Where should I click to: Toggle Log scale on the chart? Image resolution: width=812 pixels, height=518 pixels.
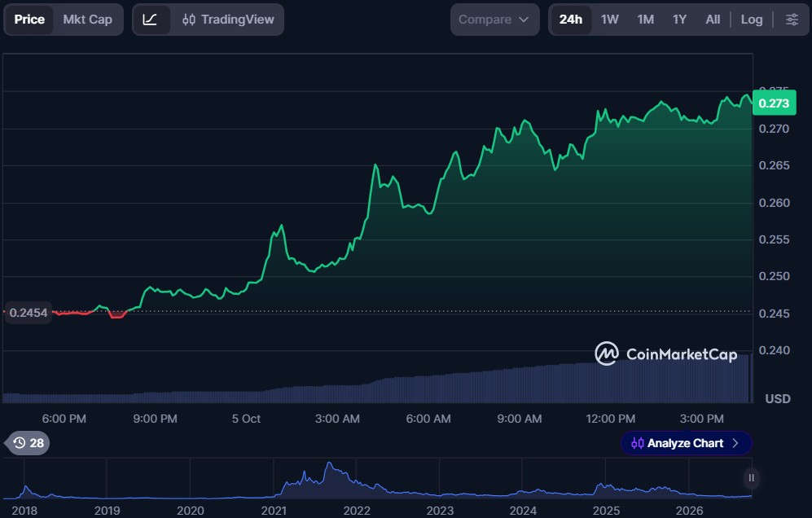click(752, 20)
